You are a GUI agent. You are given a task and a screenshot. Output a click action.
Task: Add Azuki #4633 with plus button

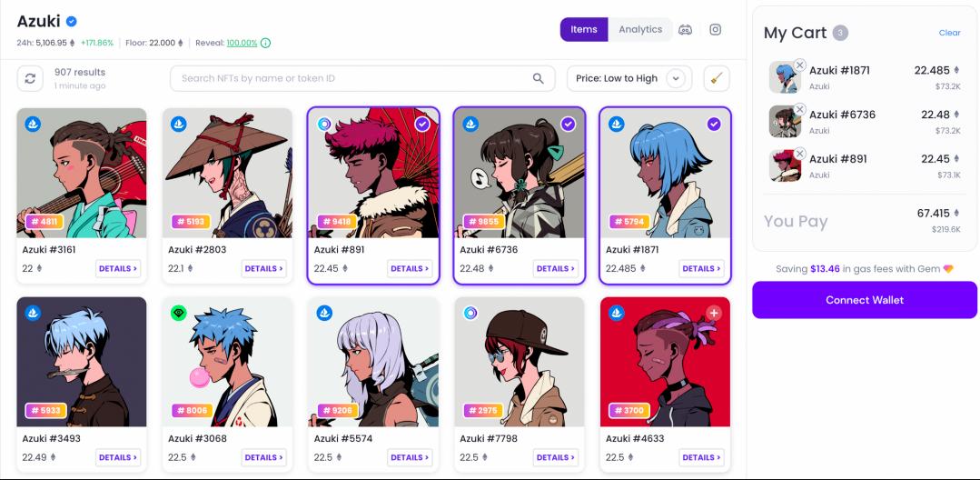coord(714,313)
